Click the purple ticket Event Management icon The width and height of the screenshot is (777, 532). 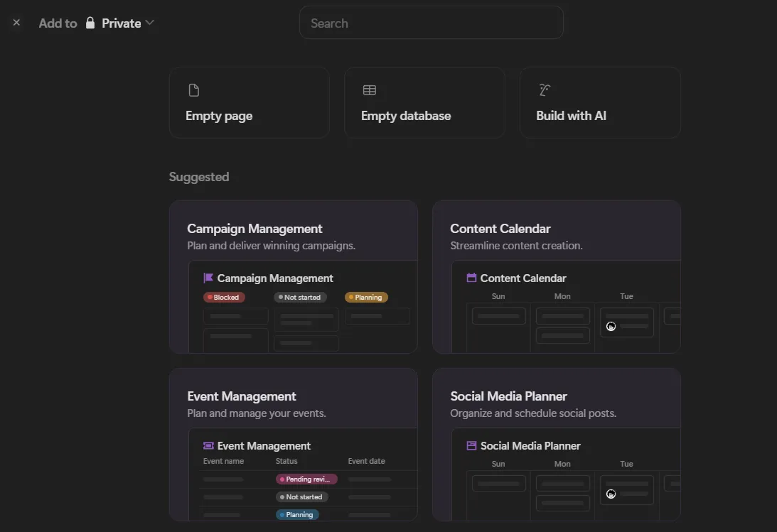point(208,445)
